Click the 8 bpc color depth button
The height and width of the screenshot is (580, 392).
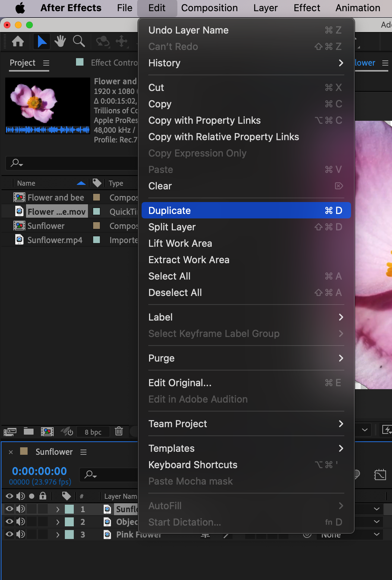click(93, 432)
